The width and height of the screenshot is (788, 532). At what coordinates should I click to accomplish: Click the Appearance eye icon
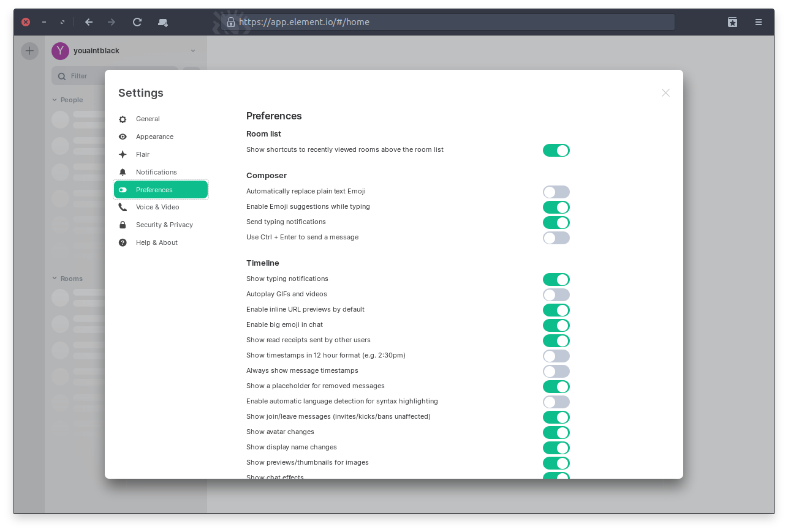123,137
